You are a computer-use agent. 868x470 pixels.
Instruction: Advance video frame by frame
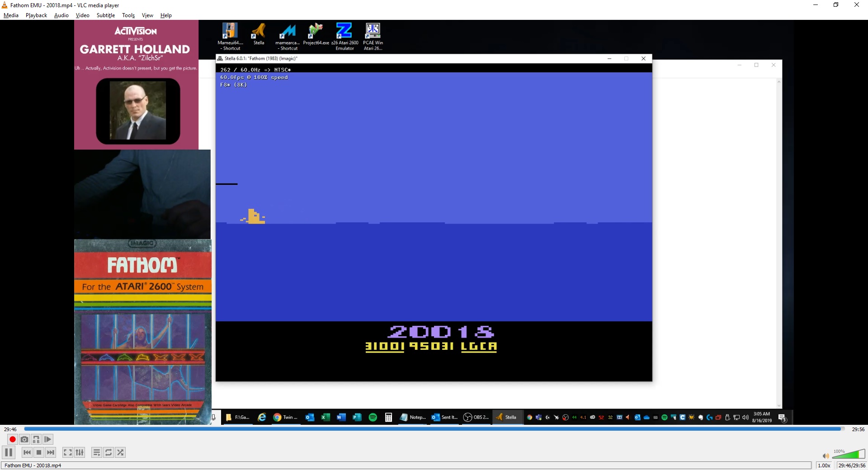(x=48, y=439)
